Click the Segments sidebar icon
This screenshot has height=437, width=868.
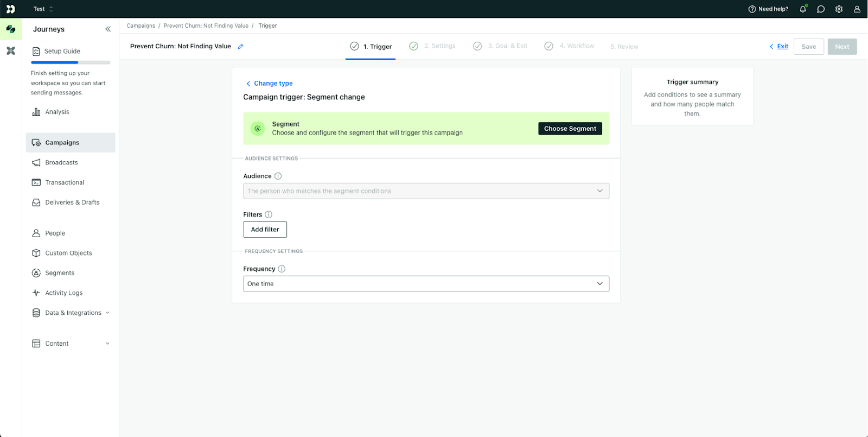click(x=36, y=273)
